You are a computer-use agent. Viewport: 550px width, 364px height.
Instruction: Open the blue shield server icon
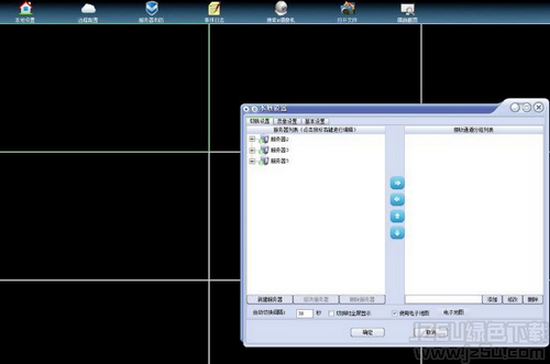(152, 8)
